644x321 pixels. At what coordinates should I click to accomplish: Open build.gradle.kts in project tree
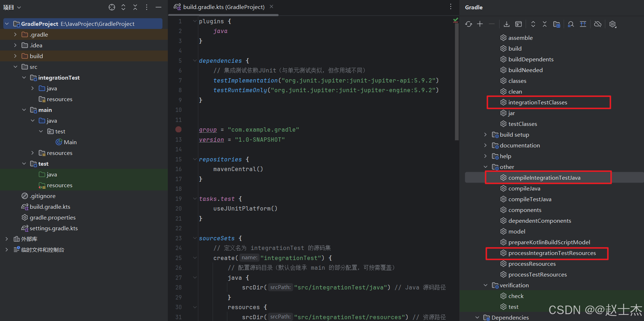click(46, 207)
